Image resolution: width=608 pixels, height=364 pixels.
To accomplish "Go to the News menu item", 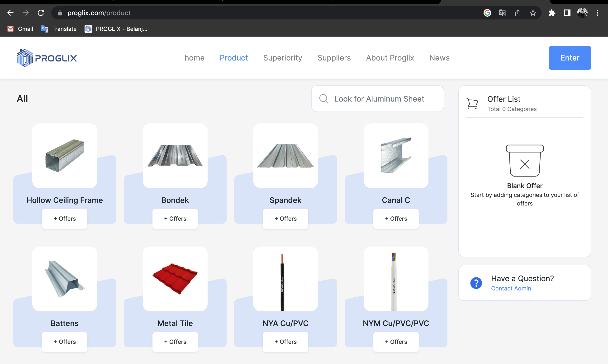I will click(x=439, y=58).
